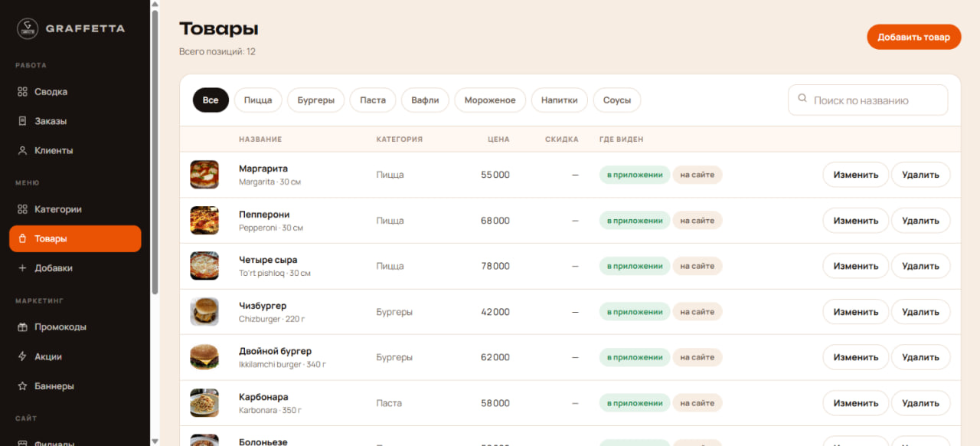Screen dimensions: 980x446
Task: Click the sidebar vertical scrollbar
Action: 155,152
